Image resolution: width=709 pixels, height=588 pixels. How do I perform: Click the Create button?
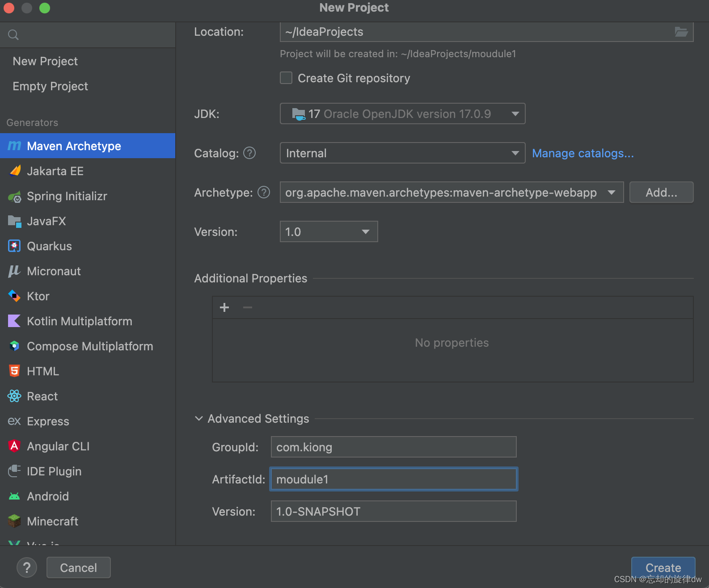point(663,567)
